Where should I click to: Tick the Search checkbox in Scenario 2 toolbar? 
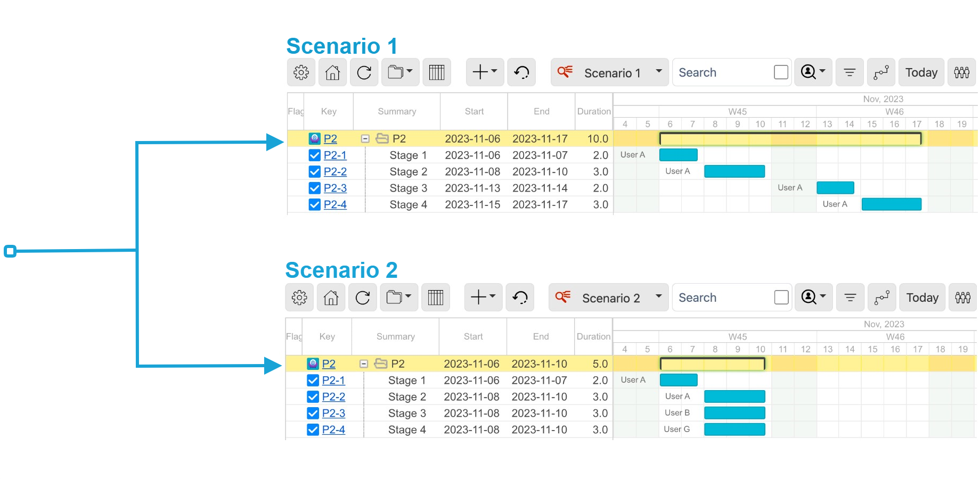pos(781,298)
